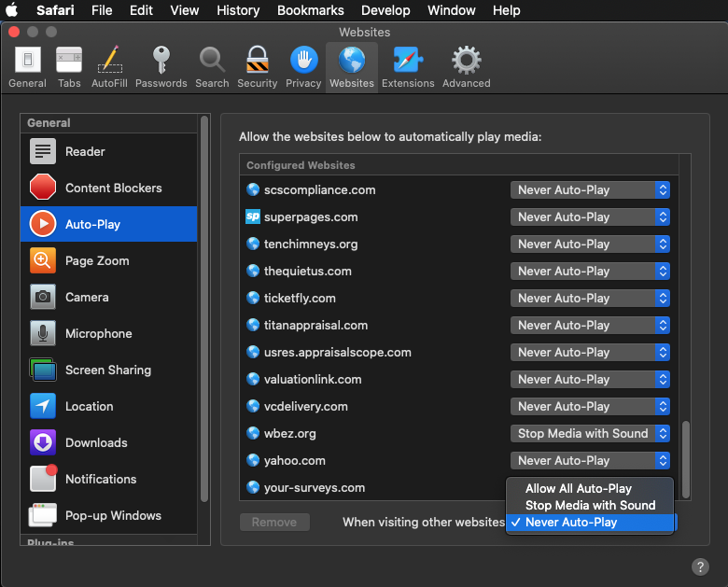728x587 pixels.
Task: Open the Bookmarks menu
Action: tap(311, 9)
